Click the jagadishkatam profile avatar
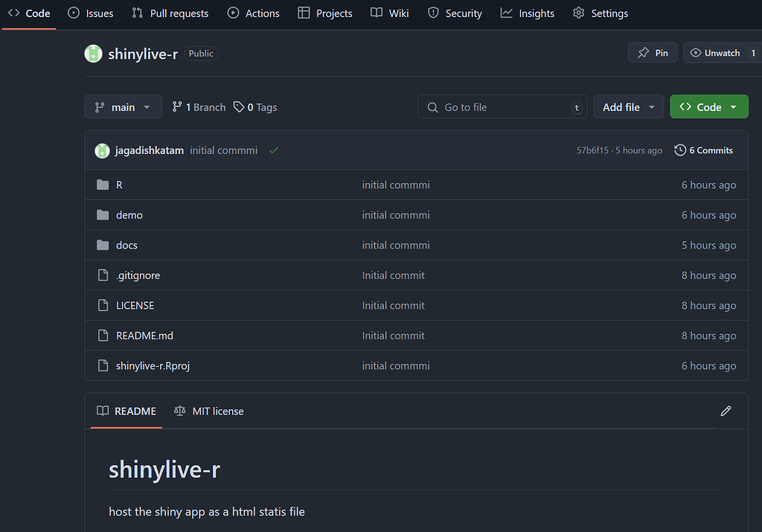 tap(102, 150)
